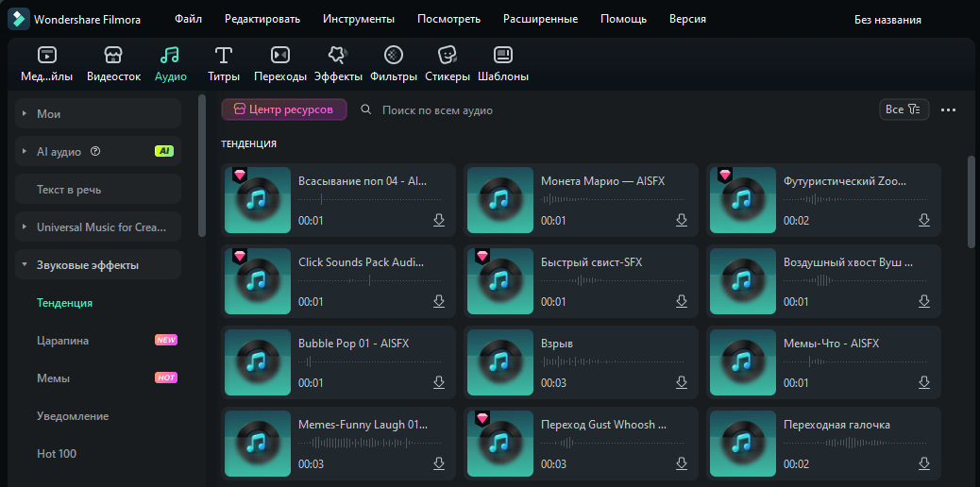Open the Посмотреть menu
Viewport: 980px width, 487px height.
(x=448, y=20)
